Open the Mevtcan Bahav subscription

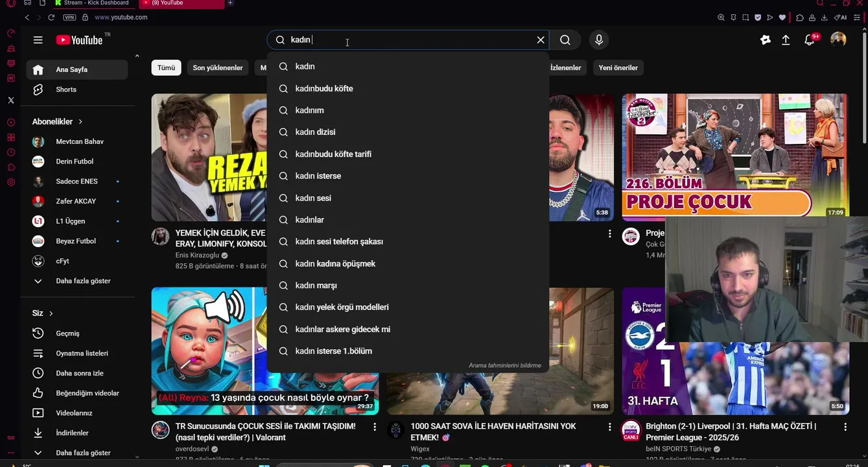(77, 141)
